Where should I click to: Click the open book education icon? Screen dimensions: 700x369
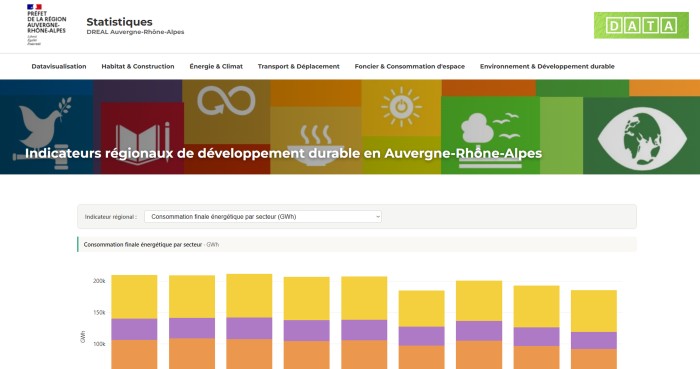[x=142, y=142]
